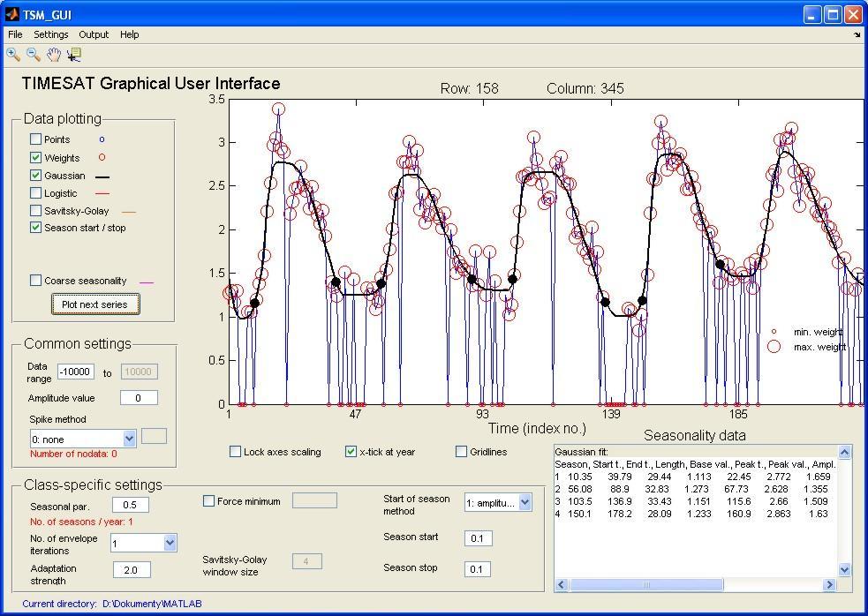The height and width of the screenshot is (616, 868).
Task: Click Seasonality data scroll down arrow
Action: (844, 569)
